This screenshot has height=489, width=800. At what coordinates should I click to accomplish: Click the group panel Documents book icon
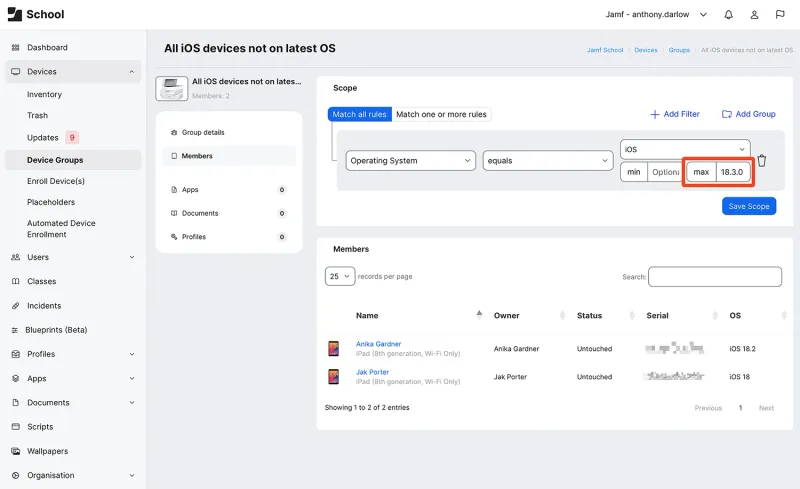click(174, 213)
